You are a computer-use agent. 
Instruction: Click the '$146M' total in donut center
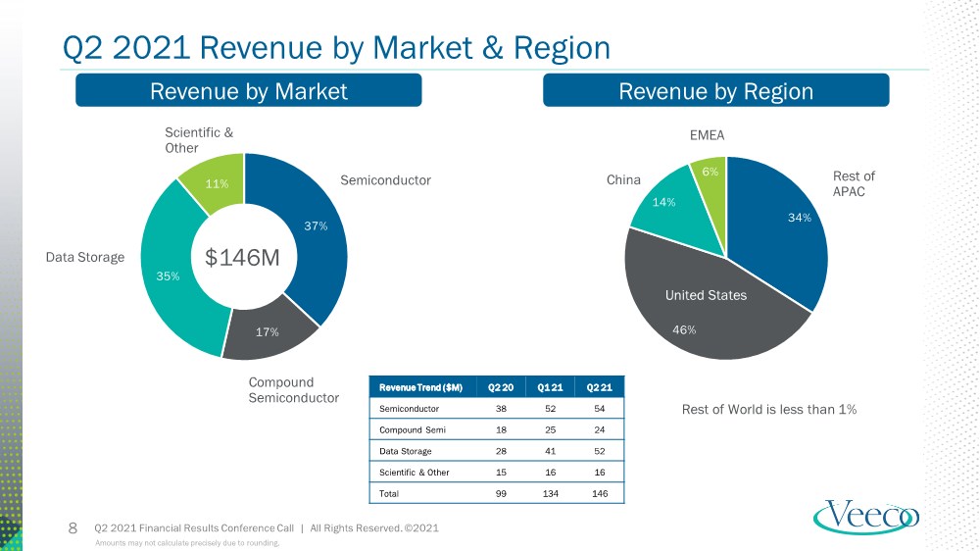(242, 257)
